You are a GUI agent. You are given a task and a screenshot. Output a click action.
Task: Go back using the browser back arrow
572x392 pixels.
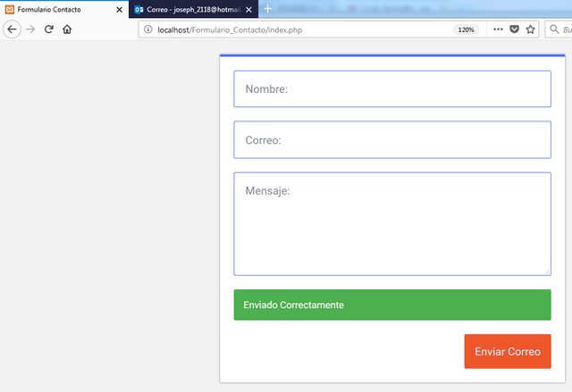coord(12,29)
